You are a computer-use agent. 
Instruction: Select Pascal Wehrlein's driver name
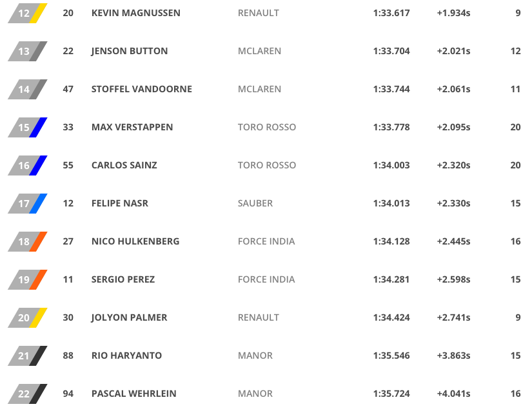coord(134,394)
